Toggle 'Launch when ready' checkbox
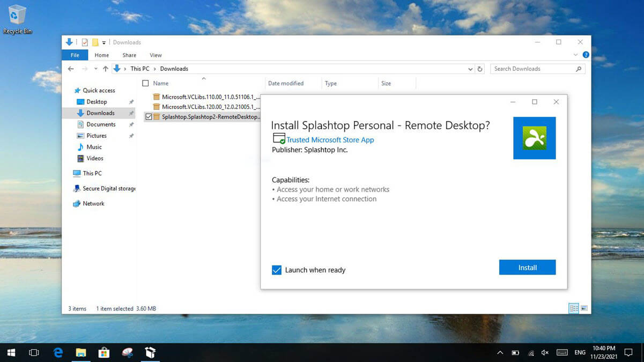This screenshot has height=362, width=644. pos(277,270)
